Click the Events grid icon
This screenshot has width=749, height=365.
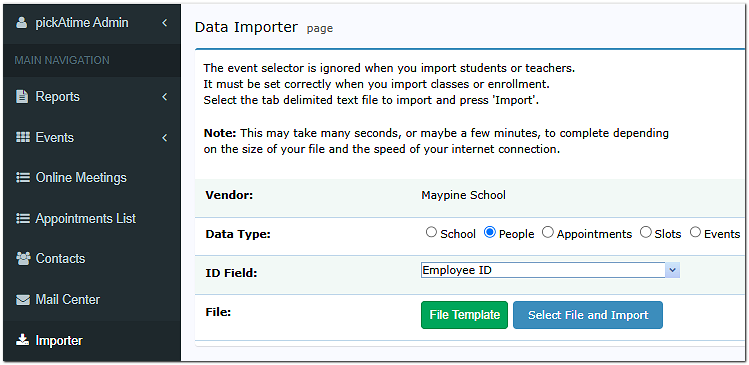coord(22,138)
